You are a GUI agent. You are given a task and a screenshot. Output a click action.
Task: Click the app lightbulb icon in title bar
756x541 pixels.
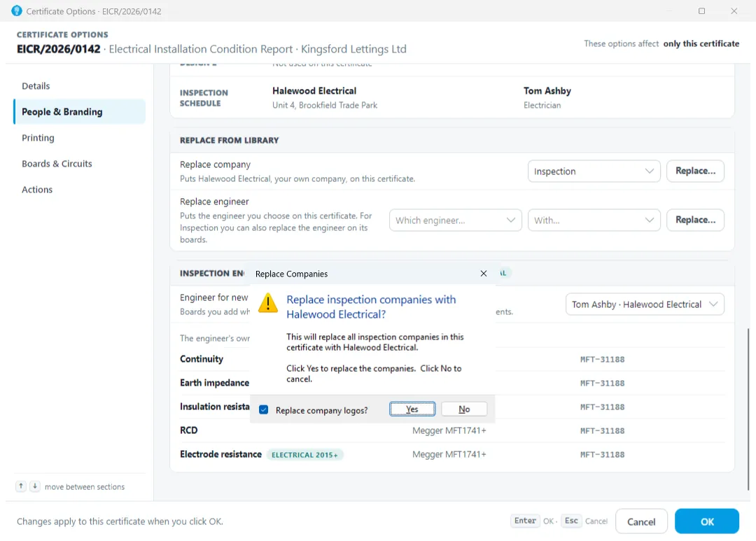tap(16, 10)
